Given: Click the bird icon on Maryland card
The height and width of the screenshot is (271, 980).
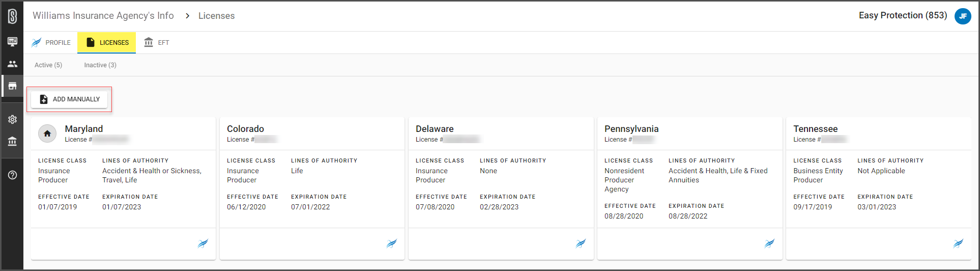Looking at the screenshot, I should coord(203,243).
